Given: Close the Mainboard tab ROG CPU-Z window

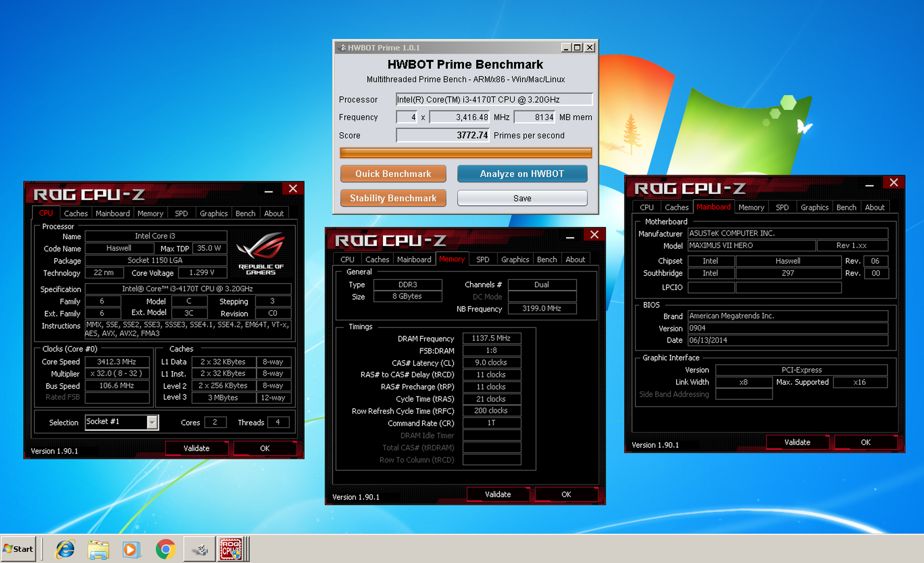Looking at the screenshot, I should [x=894, y=182].
